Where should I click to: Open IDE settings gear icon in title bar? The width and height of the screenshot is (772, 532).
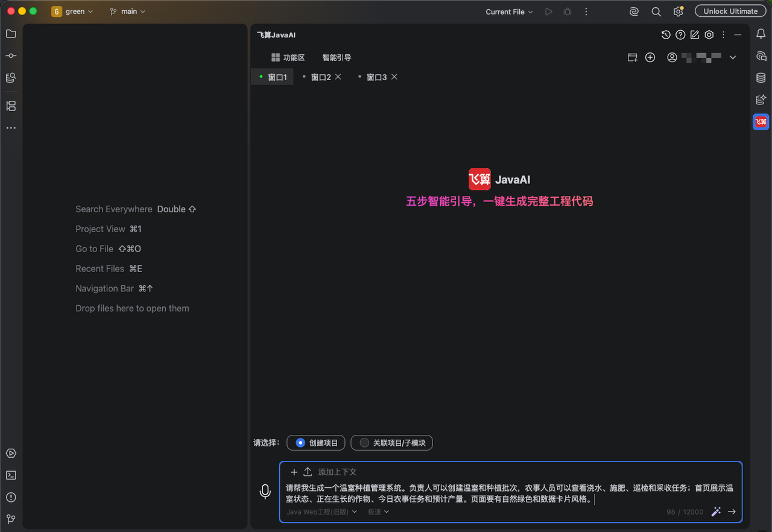(679, 11)
